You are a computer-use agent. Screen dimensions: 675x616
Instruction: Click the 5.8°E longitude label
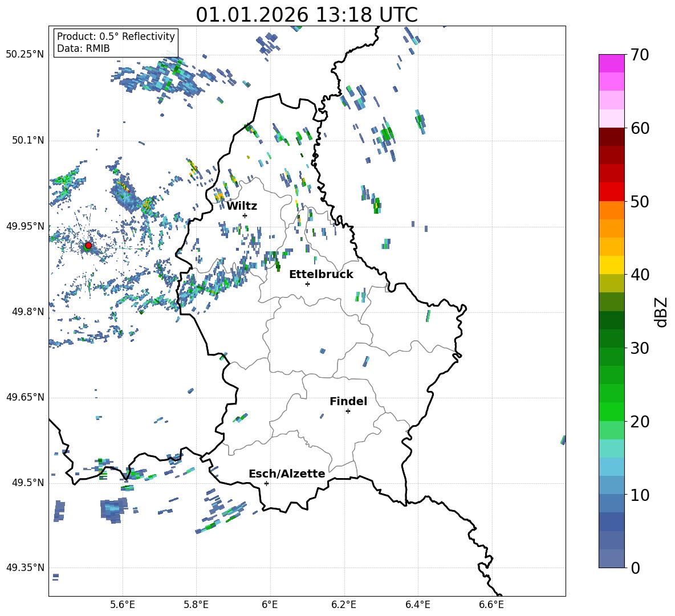point(196,605)
